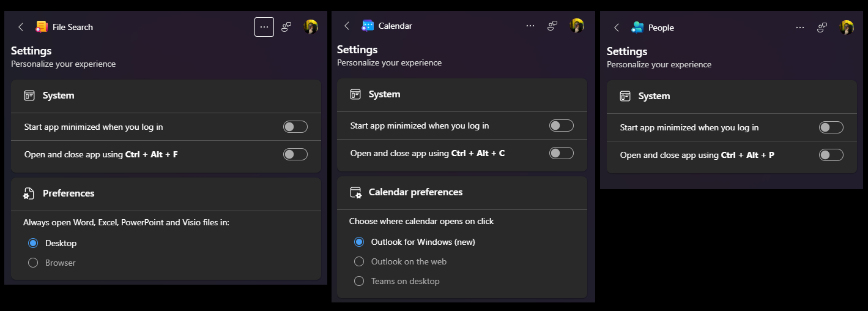This screenshot has height=311, width=868.
Task: Open profile avatar in File Search panel
Action: [311, 27]
